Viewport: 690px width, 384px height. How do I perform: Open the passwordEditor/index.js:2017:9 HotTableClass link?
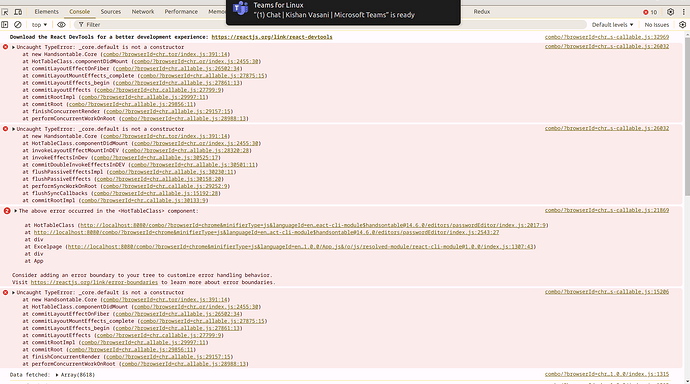313,225
